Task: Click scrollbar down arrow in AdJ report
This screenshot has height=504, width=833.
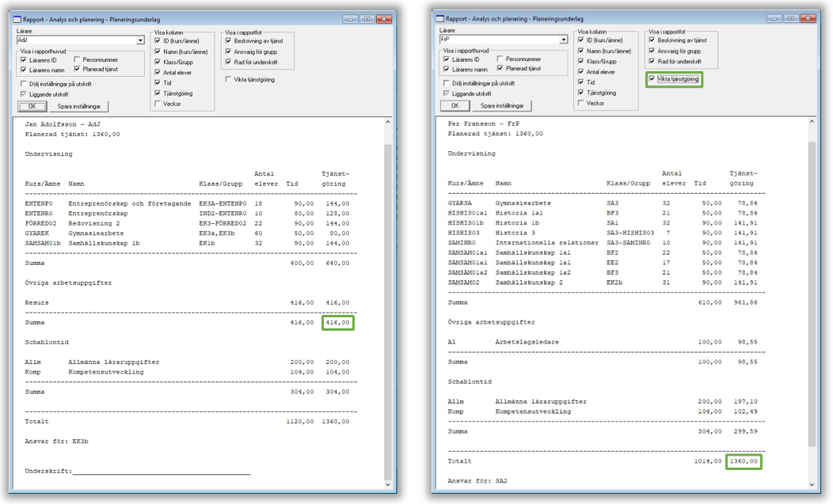Action: pos(387,484)
